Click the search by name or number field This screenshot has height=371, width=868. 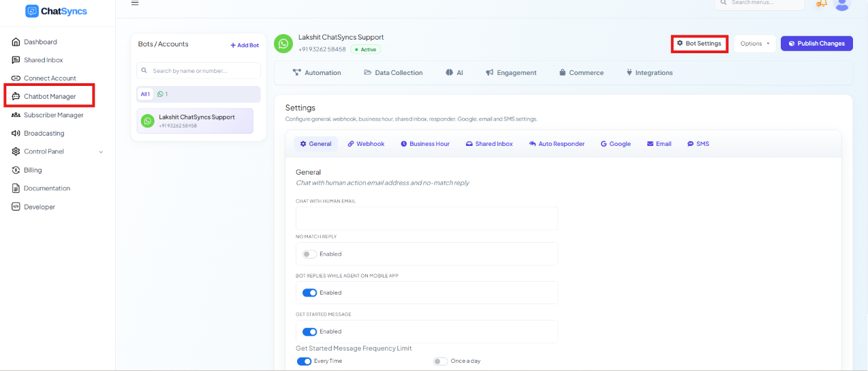pos(198,70)
